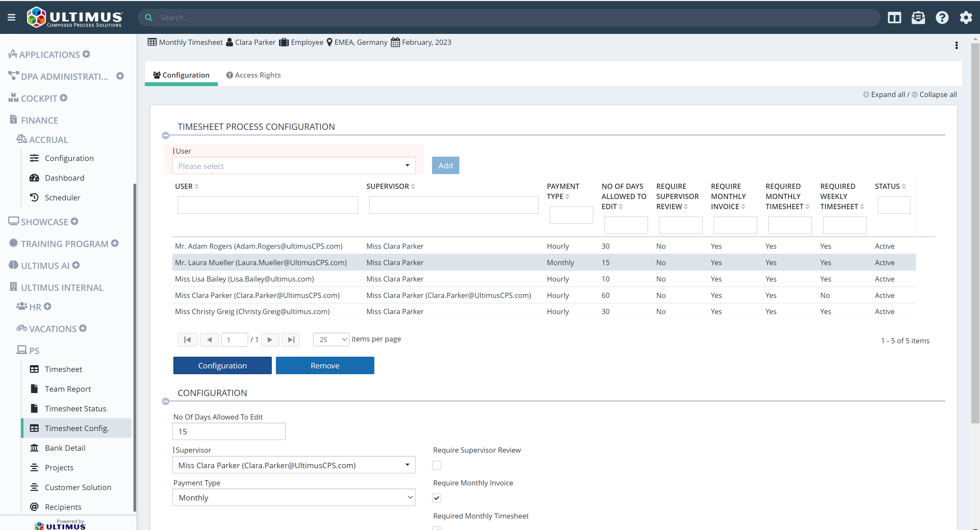This screenshot has height=530, width=980.
Task: Open the inbox messages icon
Action: [x=918, y=17]
